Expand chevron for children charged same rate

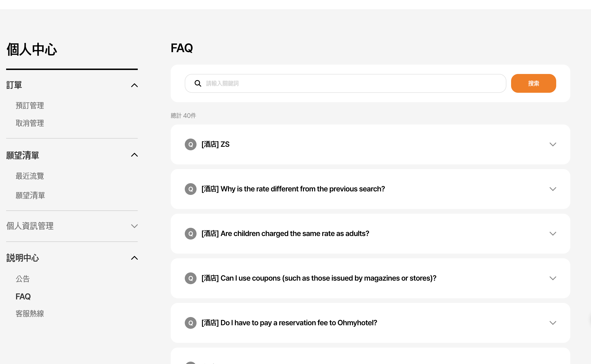(553, 233)
